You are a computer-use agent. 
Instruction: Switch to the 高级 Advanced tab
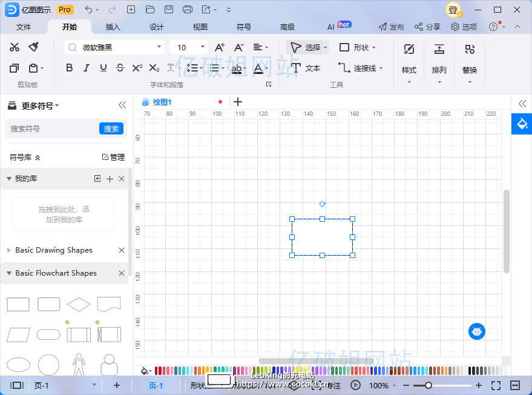click(287, 27)
